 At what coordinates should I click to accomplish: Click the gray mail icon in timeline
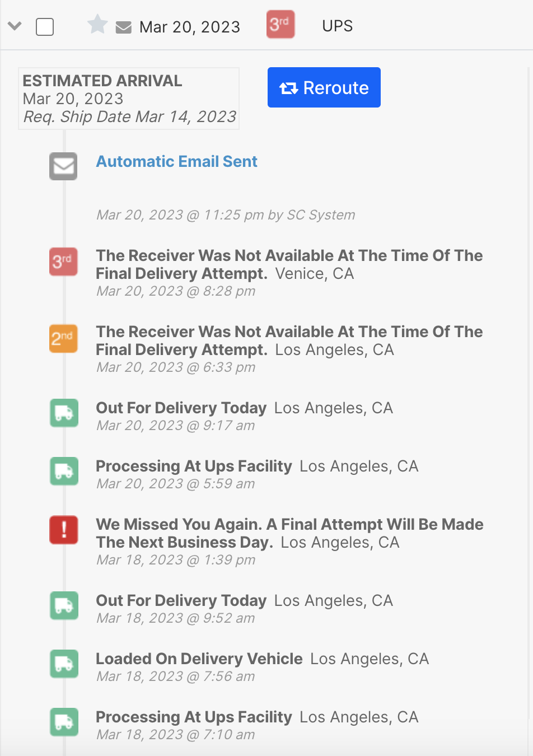[63, 166]
